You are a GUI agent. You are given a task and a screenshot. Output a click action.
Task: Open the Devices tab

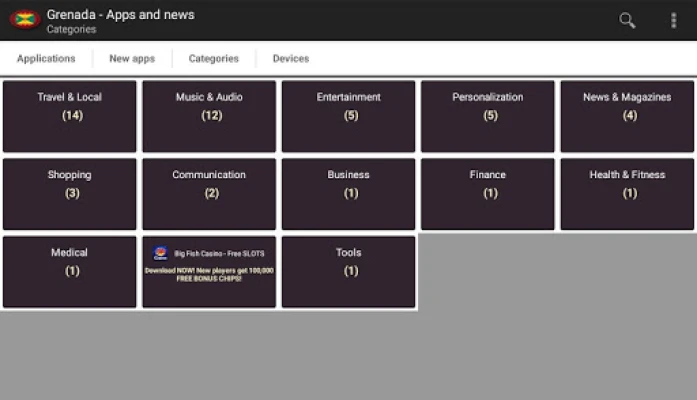291,59
